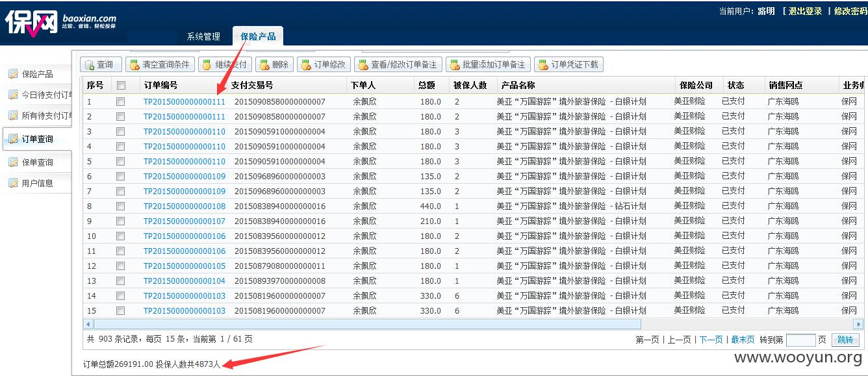
Task: Open order link in row 14
Action: pyautogui.click(x=185, y=296)
